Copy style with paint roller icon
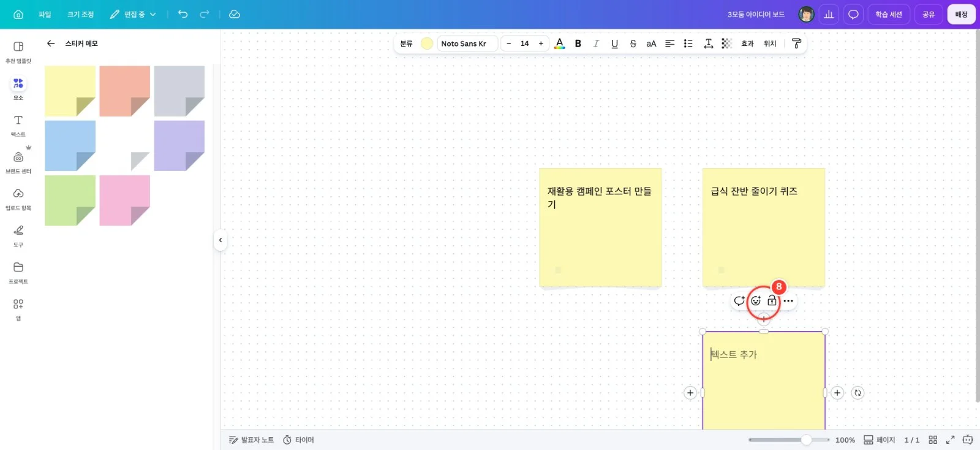 point(796,44)
